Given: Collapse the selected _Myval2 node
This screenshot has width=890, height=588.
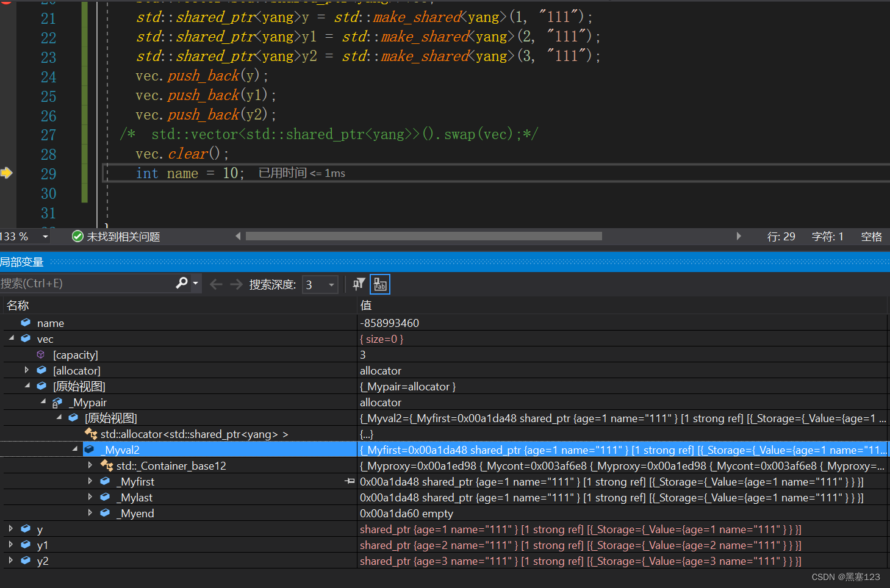Looking at the screenshot, I should tap(74, 448).
